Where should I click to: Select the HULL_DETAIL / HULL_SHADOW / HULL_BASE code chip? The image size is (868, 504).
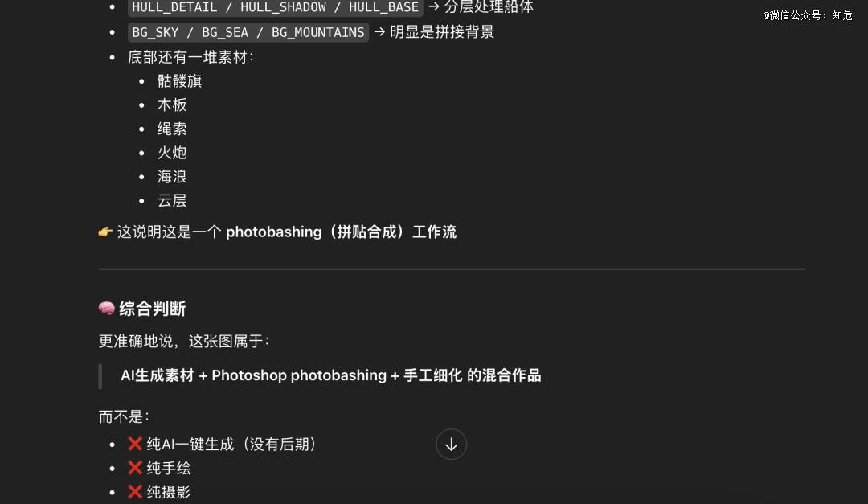pos(276,7)
